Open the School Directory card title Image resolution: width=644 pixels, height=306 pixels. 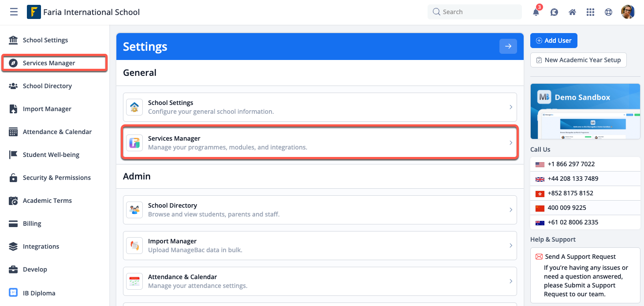pyautogui.click(x=172, y=205)
